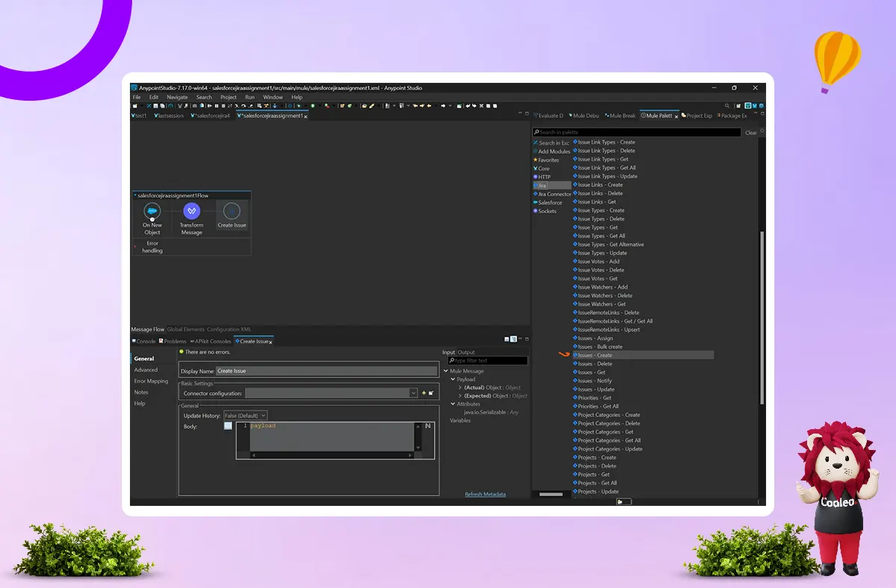Image resolution: width=896 pixels, height=588 pixels.
Task: Open the Project Explorer tab
Action: coord(697,116)
